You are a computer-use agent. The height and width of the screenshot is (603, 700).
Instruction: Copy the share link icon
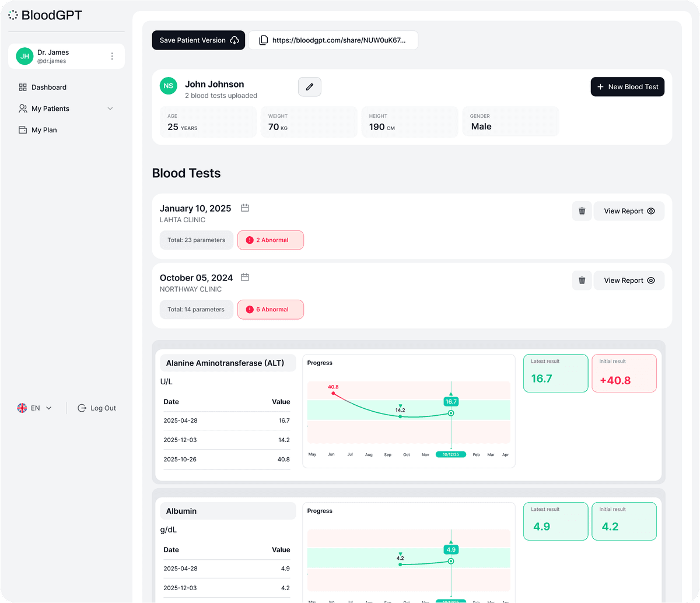[264, 40]
